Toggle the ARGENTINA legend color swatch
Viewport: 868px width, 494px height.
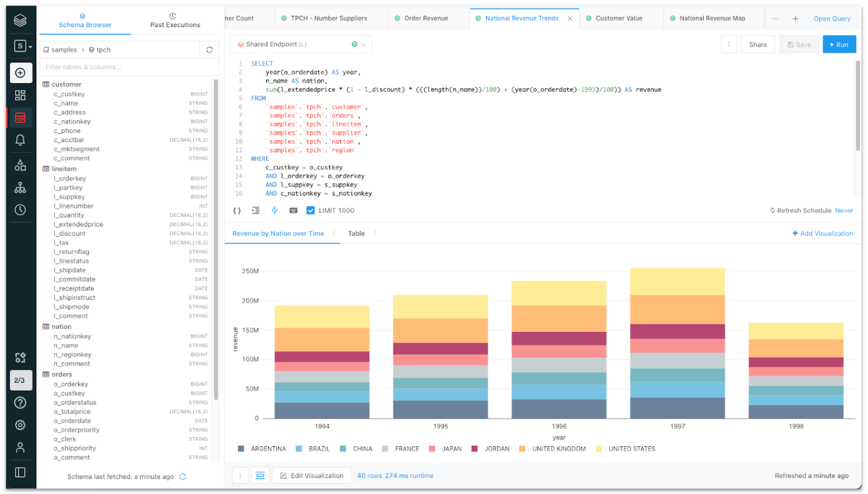[241, 449]
